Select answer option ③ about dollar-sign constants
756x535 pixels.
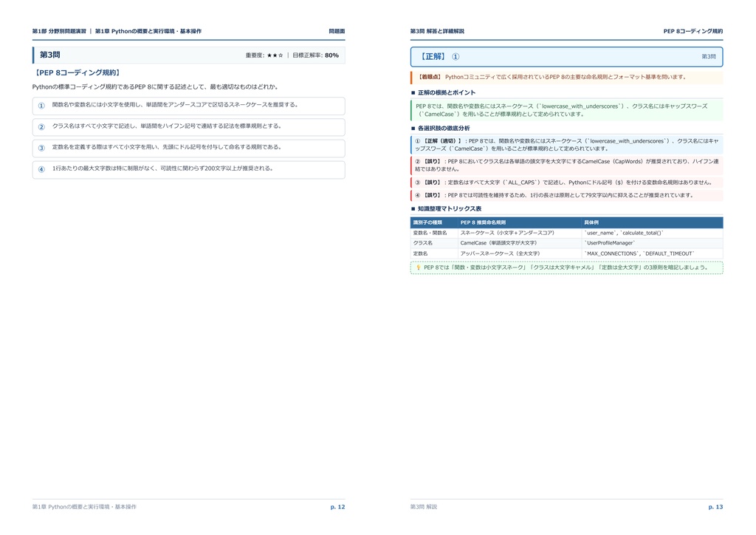coord(188,148)
